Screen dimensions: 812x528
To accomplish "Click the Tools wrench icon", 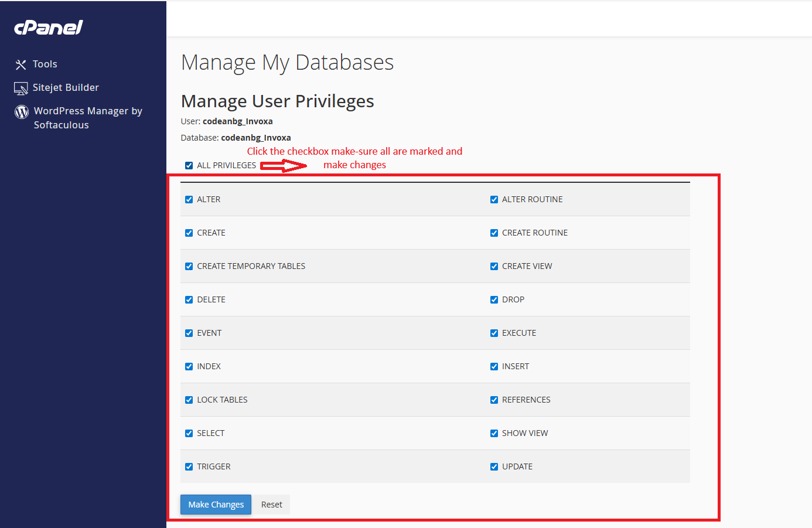I will [21, 64].
